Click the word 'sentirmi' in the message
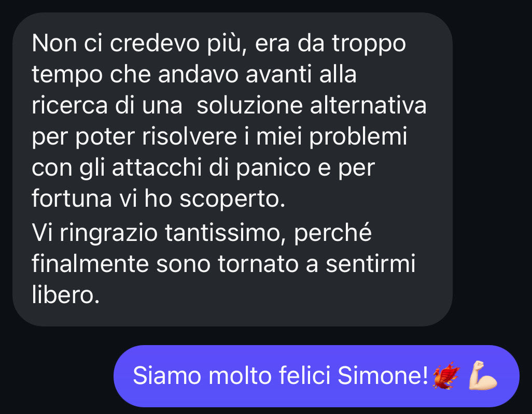 pos(371,264)
